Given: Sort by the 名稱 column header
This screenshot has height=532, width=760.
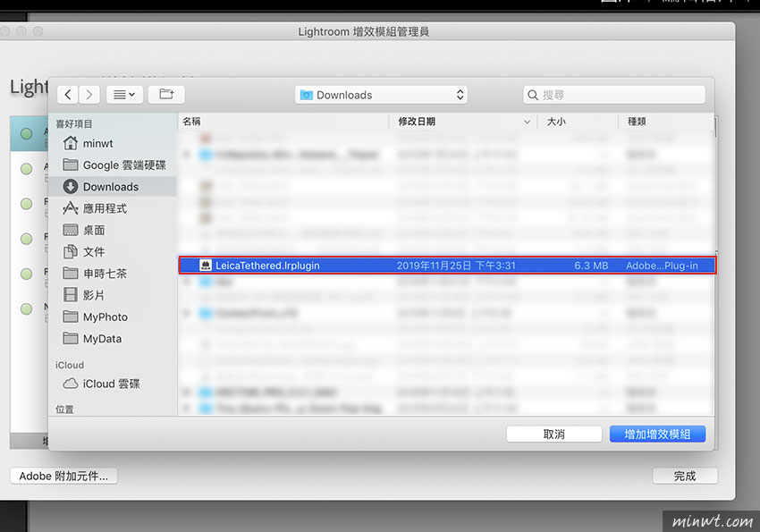Looking at the screenshot, I should [283, 122].
